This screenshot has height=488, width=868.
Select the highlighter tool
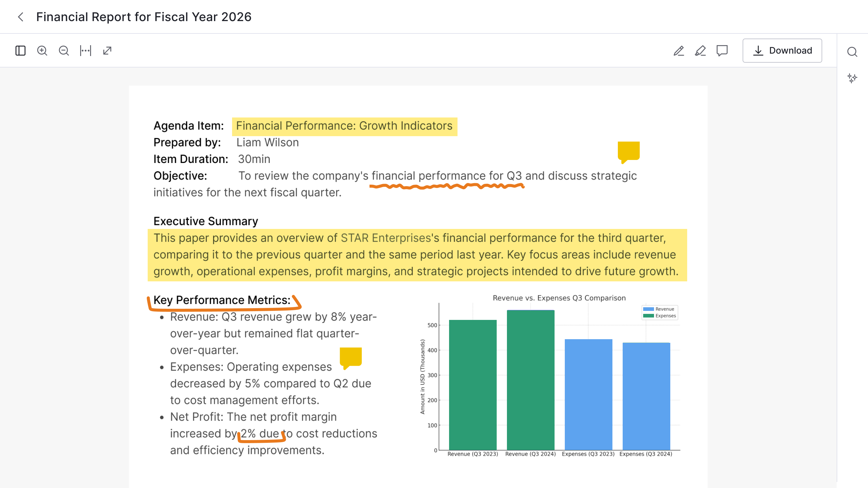point(700,51)
